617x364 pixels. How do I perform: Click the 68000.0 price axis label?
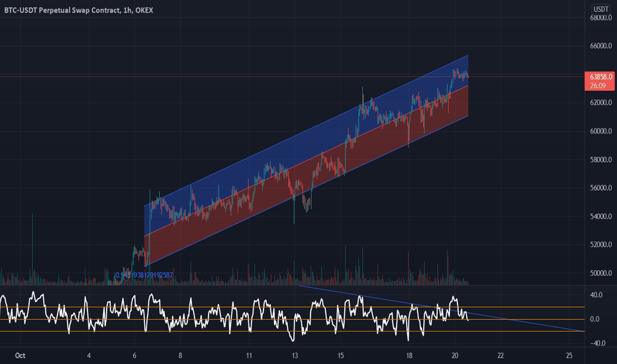tap(601, 18)
